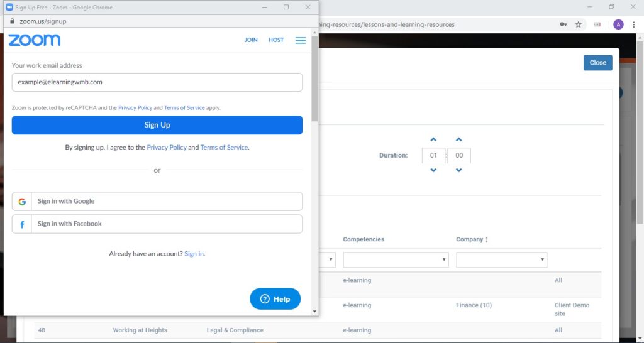This screenshot has width=644, height=343.
Task: Click the Zoom popup vertical scrollbar thumb
Action: (314, 79)
